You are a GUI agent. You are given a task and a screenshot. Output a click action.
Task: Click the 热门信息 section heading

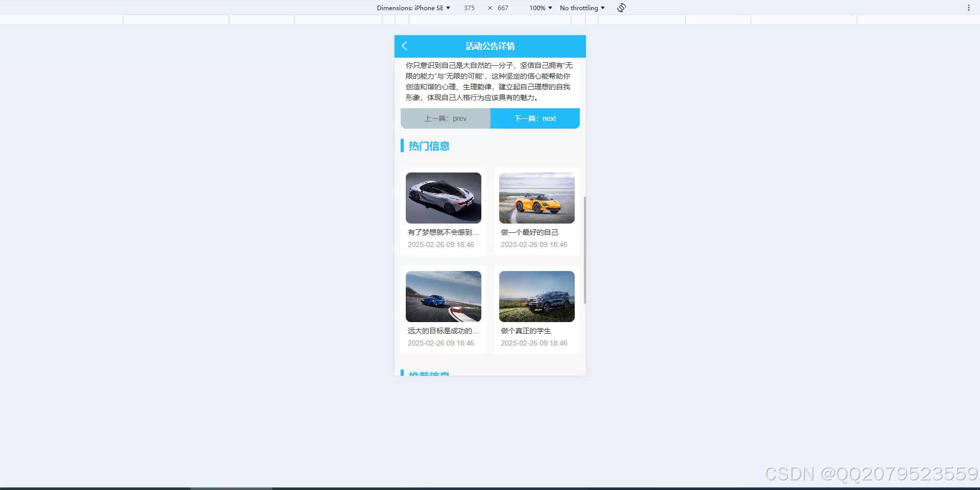point(428,146)
